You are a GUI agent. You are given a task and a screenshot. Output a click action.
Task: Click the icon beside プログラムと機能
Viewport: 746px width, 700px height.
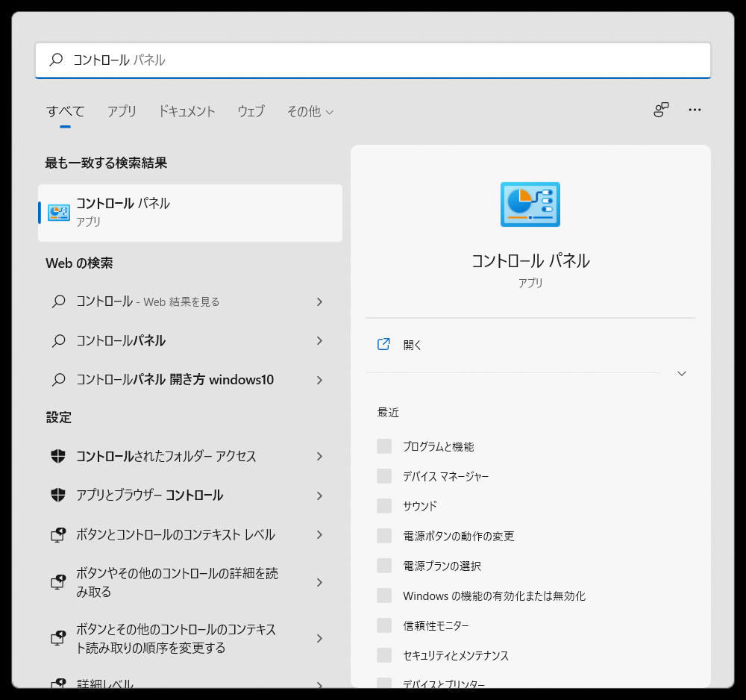pyautogui.click(x=384, y=446)
